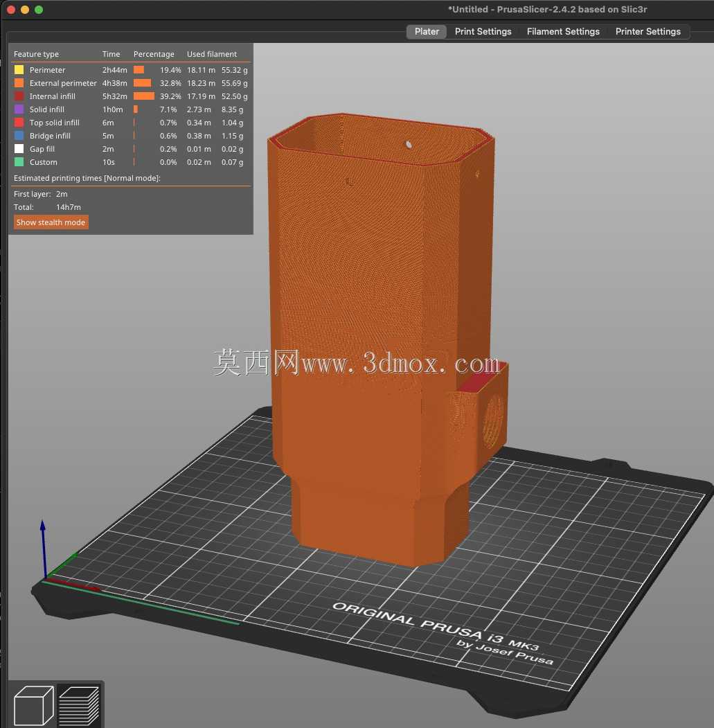Click the Time column header
Image resolution: width=714 pixels, height=728 pixels.
(111, 54)
